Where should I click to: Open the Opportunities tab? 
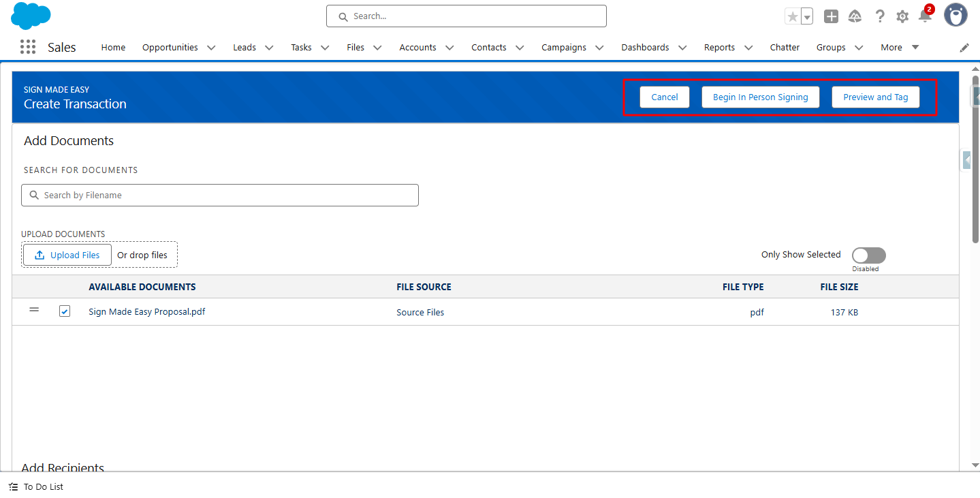(170, 48)
